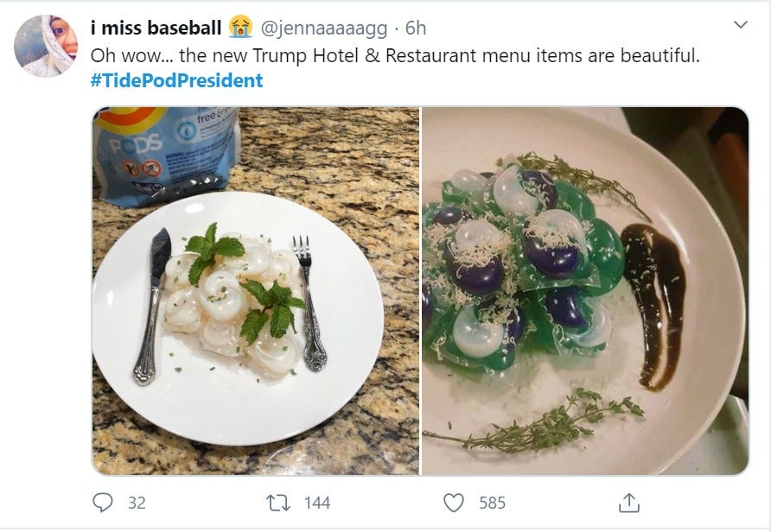Like the tweet with the heart icon

tap(454, 503)
